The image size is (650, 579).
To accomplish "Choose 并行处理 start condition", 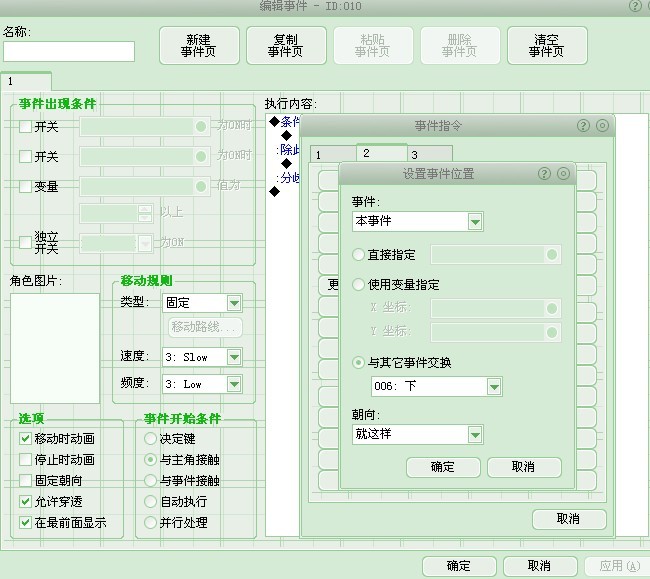I will (150, 522).
